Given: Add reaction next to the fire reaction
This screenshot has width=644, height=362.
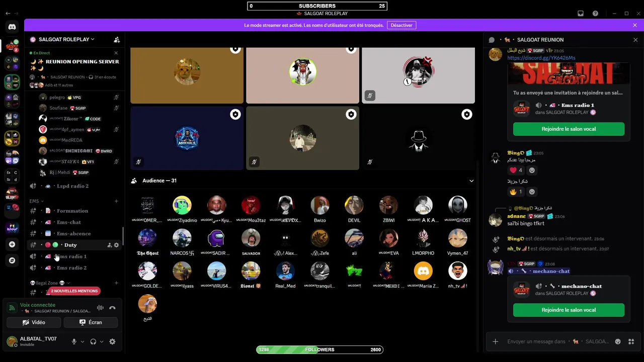Looking at the screenshot, I should tap(532, 192).
